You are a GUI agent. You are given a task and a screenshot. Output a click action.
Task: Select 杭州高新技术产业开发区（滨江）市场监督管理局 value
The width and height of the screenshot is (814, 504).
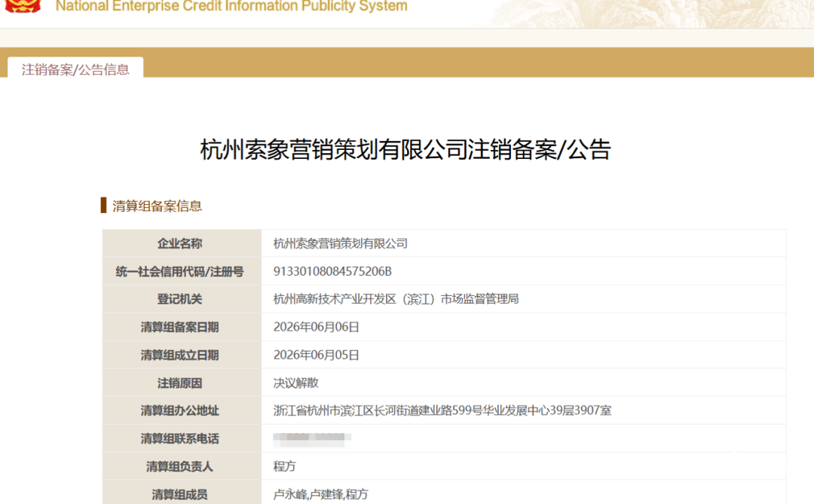(396, 299)
